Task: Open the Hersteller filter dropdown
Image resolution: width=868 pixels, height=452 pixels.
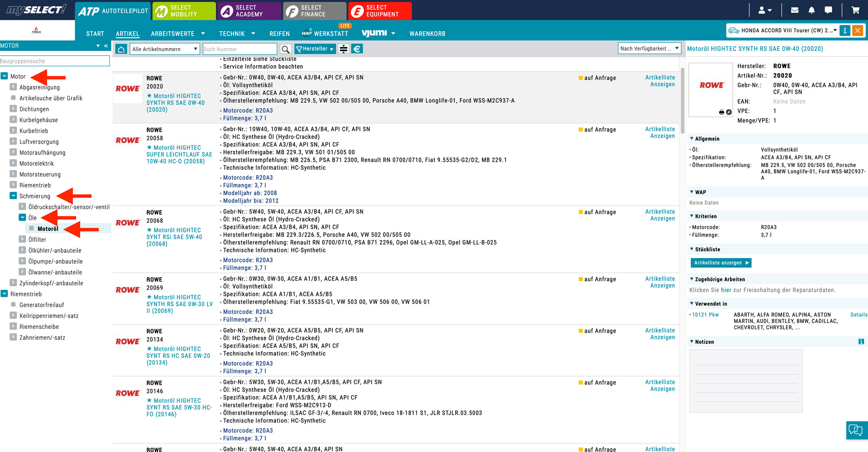Action: [315, 49]
